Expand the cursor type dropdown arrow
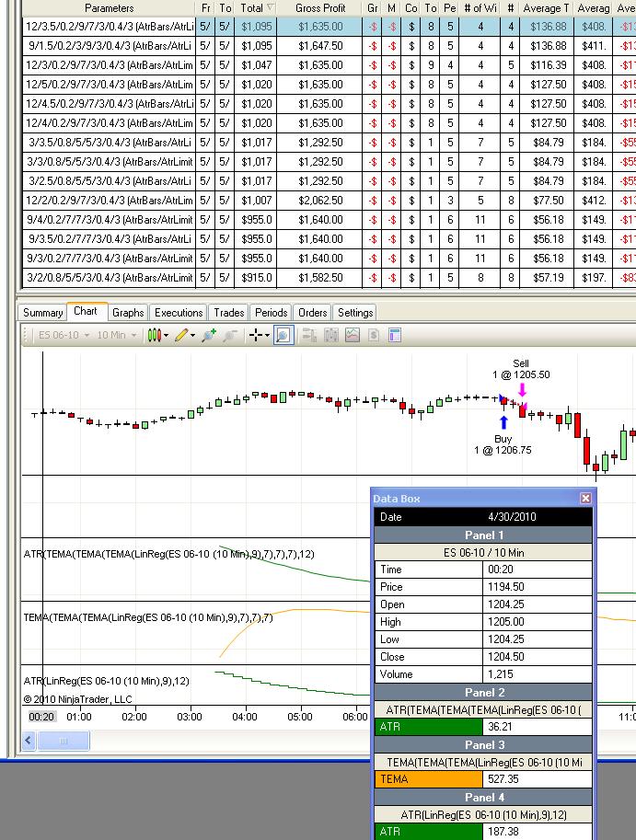636x840 pixels. pyautogui.click(x=267, y=336)
